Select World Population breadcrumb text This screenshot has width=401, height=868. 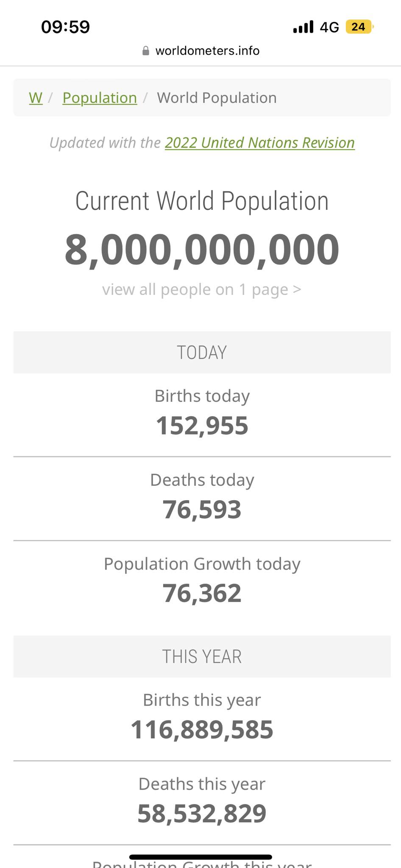217,98
